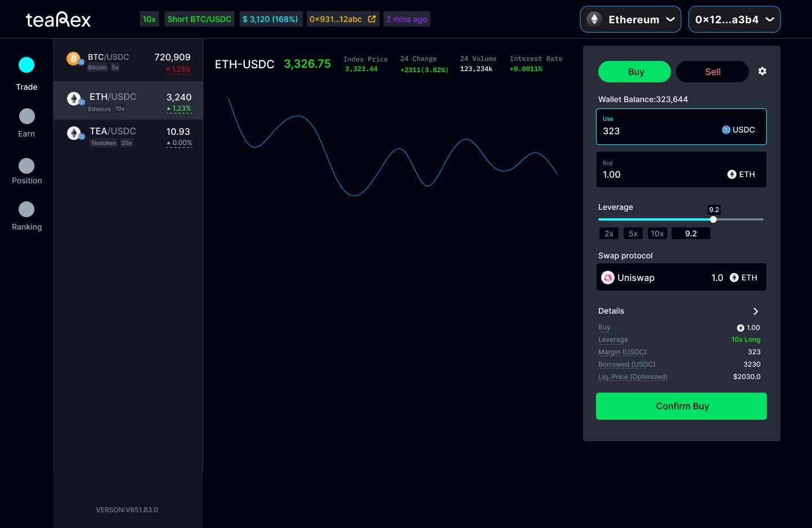Expand the Details section chevron
Screen dimensions: 812x528
click(756, 311)
